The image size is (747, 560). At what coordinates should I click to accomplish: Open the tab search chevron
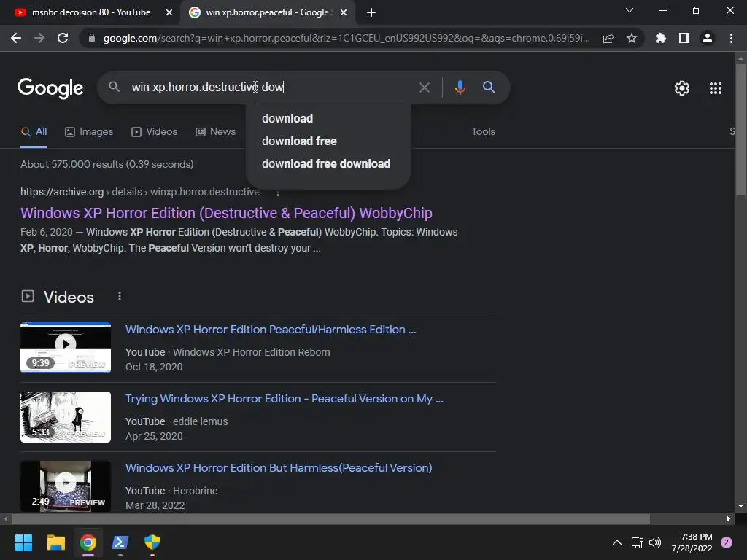pyautogui.click(x=630, y=10)
